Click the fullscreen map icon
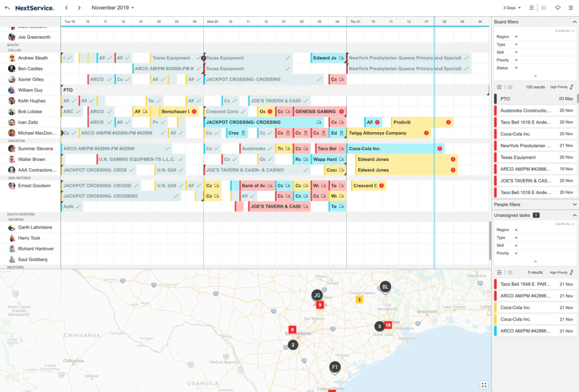 [484, 385]
